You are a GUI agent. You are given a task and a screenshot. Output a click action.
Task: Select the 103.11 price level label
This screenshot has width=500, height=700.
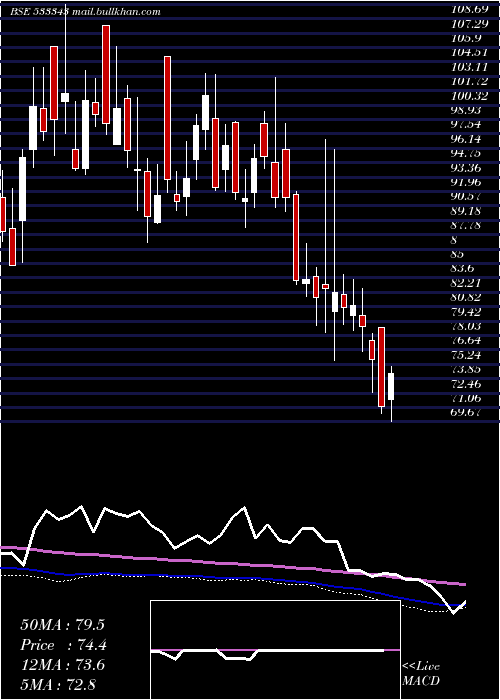[x=469, y=67]
